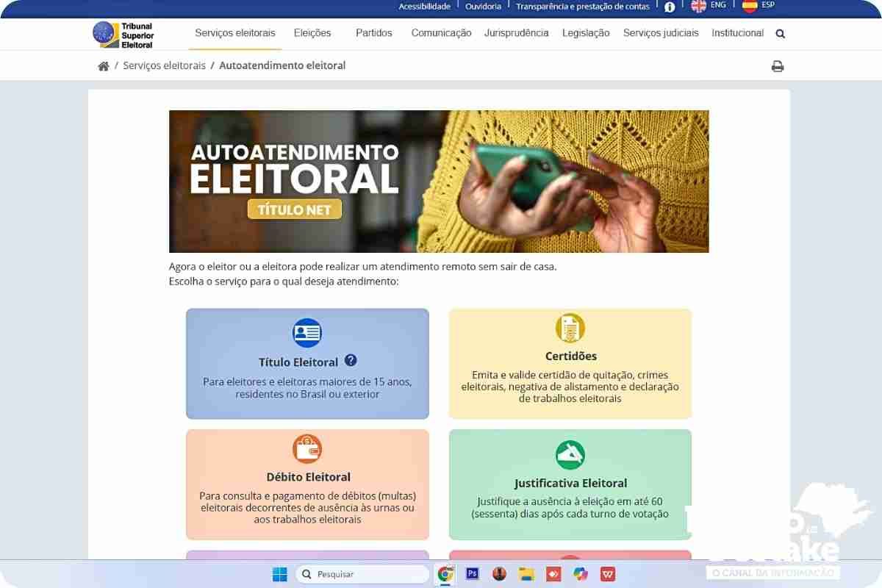Expand the Jurisprudência navigation menu
Screen dimensions: 882x588
517,33
